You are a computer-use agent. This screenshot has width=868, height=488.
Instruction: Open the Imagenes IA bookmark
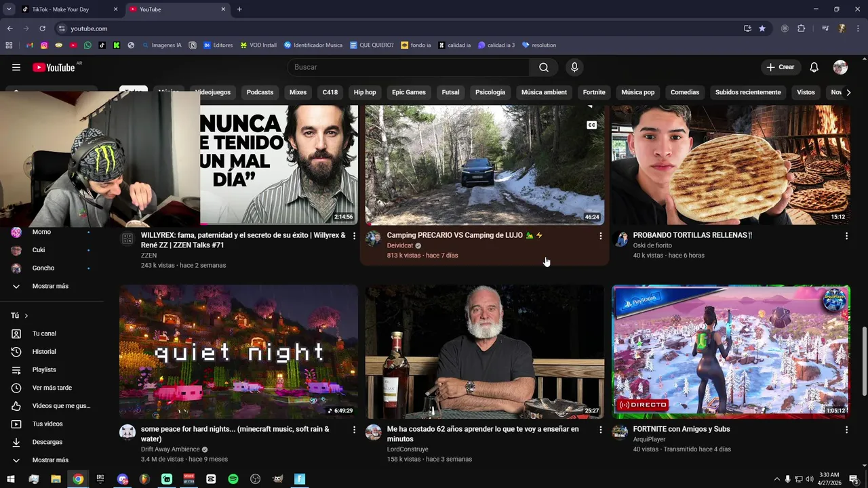coord(161,45)
